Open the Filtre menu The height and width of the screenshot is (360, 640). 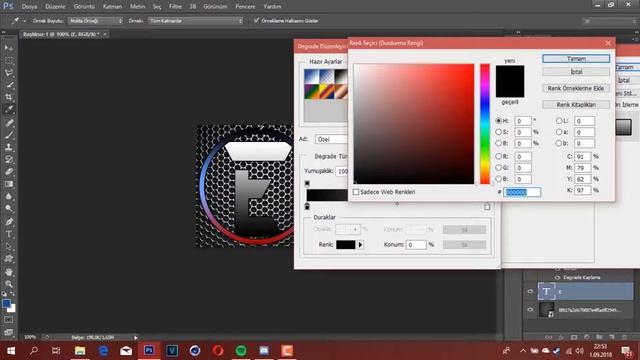(x=175, y=7)
